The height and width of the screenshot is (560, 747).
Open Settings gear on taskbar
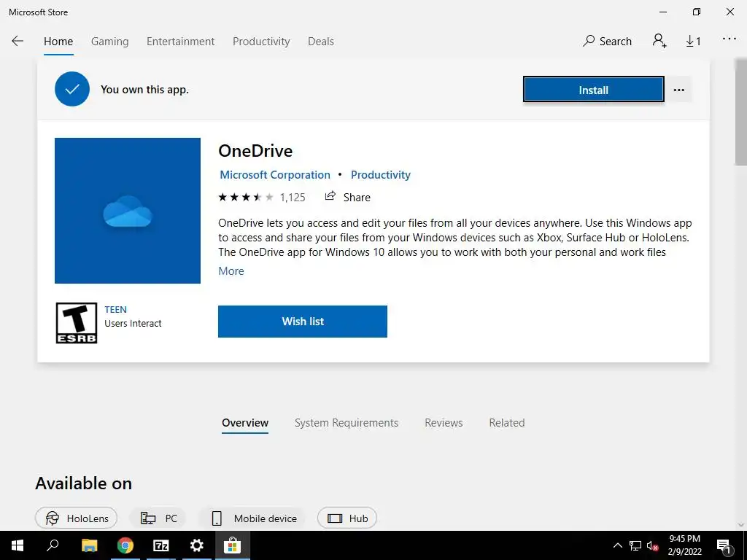point(196,545)
